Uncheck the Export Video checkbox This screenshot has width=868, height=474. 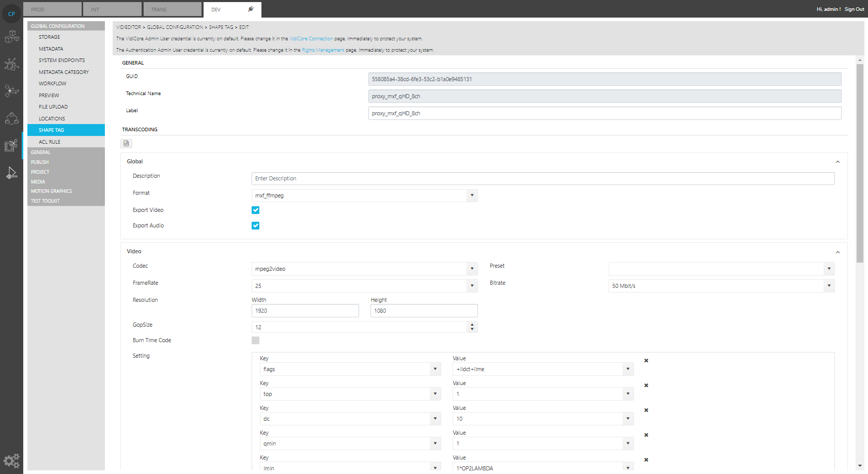(255, 210)
